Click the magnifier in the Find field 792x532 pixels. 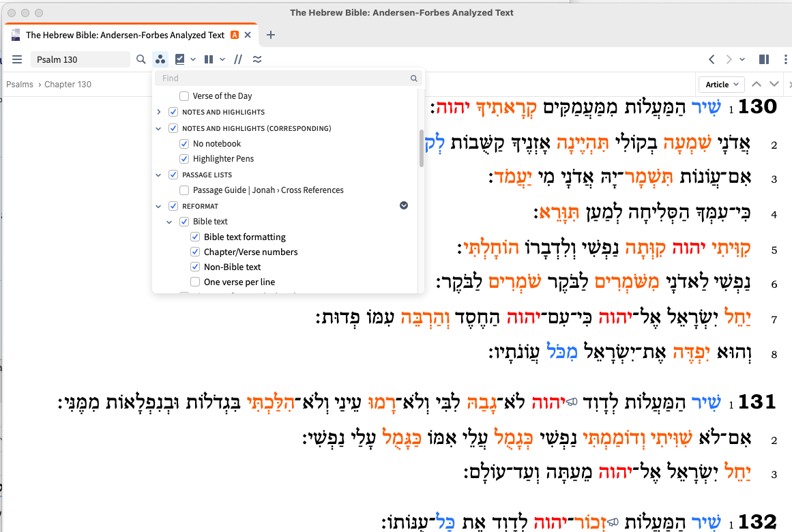point(413,78)
